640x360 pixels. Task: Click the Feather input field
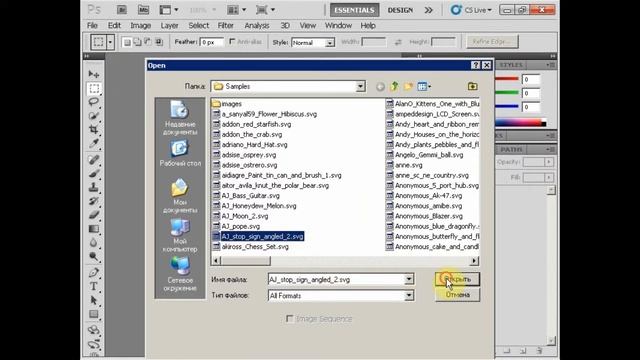click(x=211, y=42)
